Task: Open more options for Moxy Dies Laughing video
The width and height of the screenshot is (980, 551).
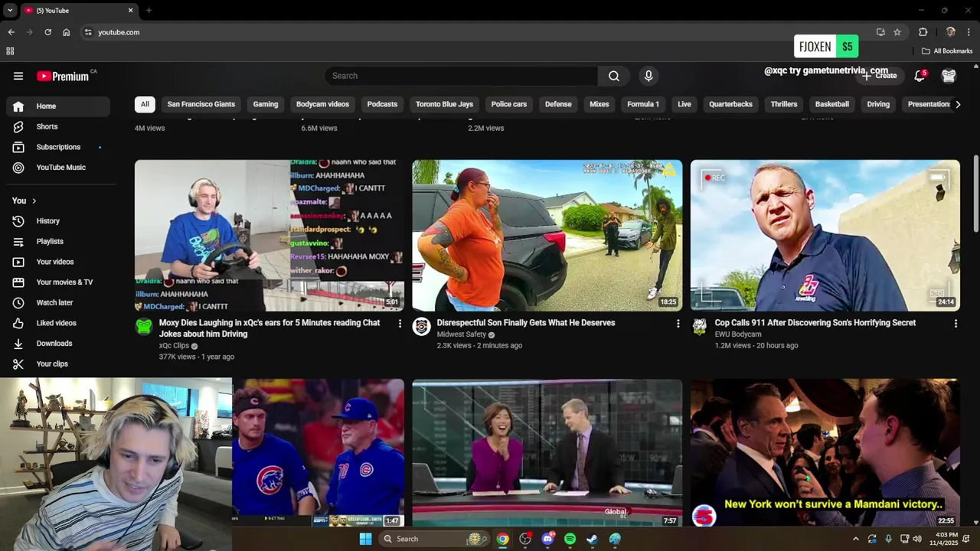Action: [400, 324]
